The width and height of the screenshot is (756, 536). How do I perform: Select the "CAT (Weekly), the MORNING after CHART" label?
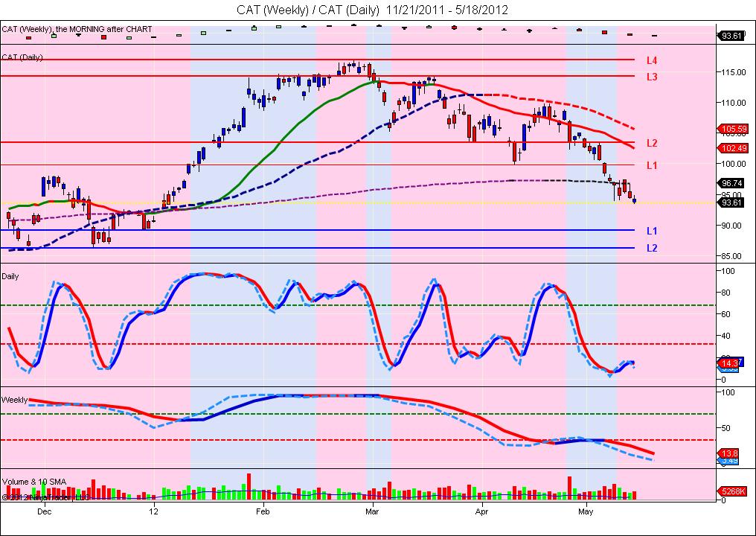77,30
